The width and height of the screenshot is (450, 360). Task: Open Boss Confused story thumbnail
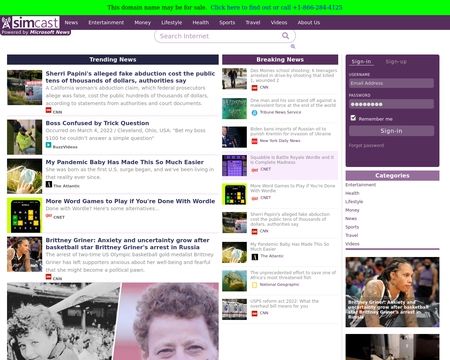tap(25, 137)
